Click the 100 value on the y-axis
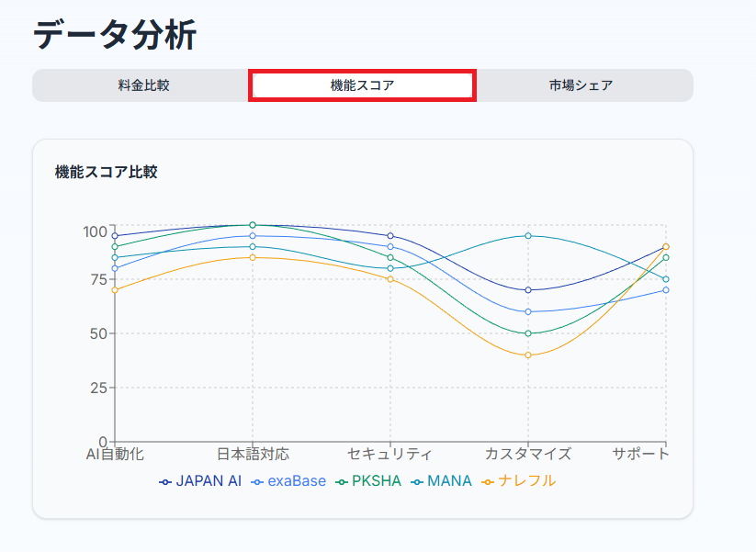The width and height of the screenshot is (756, 552). tap(95, 231)
